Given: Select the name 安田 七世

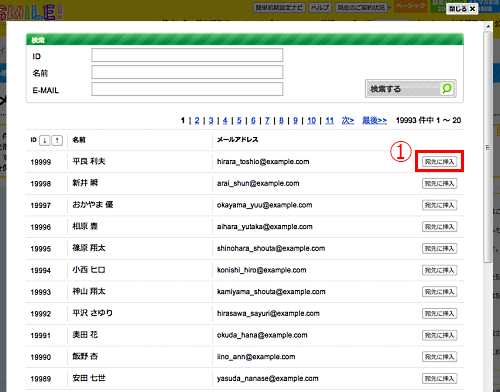Looking at the screenshot, I should (89, 378).
